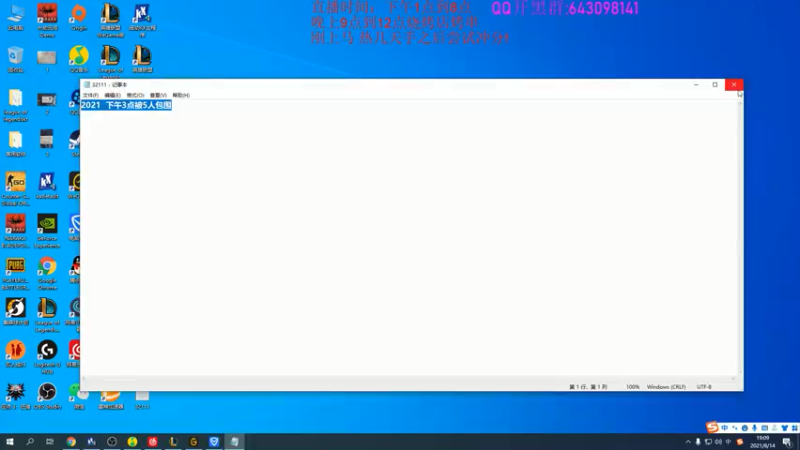Select the Counter-Strike Global Offensive shortcut
Viewport: 800px width, 450px height.
click(15, 189)
